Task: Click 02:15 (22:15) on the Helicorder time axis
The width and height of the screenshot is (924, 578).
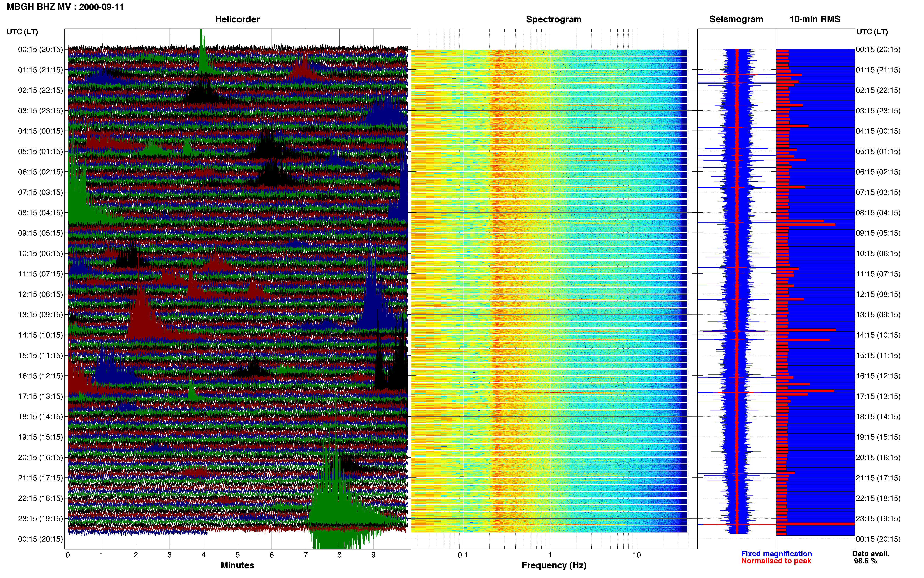Action: [41, 90]
